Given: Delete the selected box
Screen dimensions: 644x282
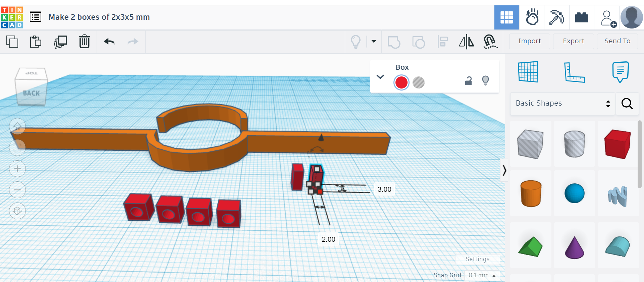Looking at the screenshot, I should pos(85,42).
